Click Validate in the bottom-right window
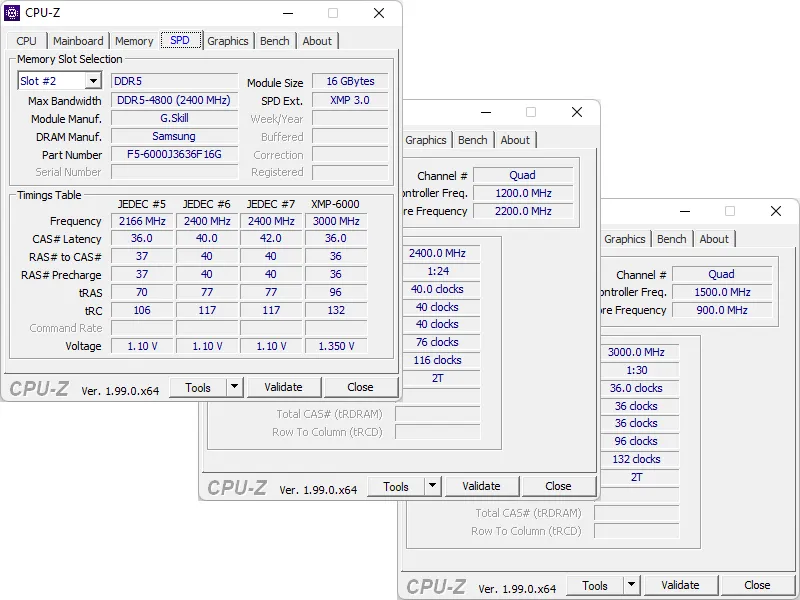This screenshot has height=600, width=800. click(x=680, y=585)
